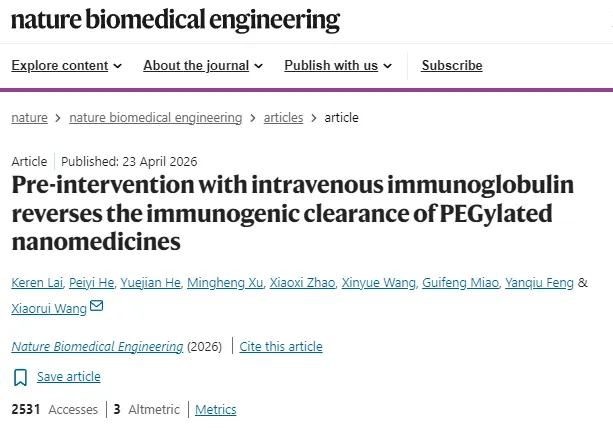The width and height of the screenshot is (613, 428).
Task: Select author Peiyi He link
Action: pyautogui.click(x=91, y=283)
